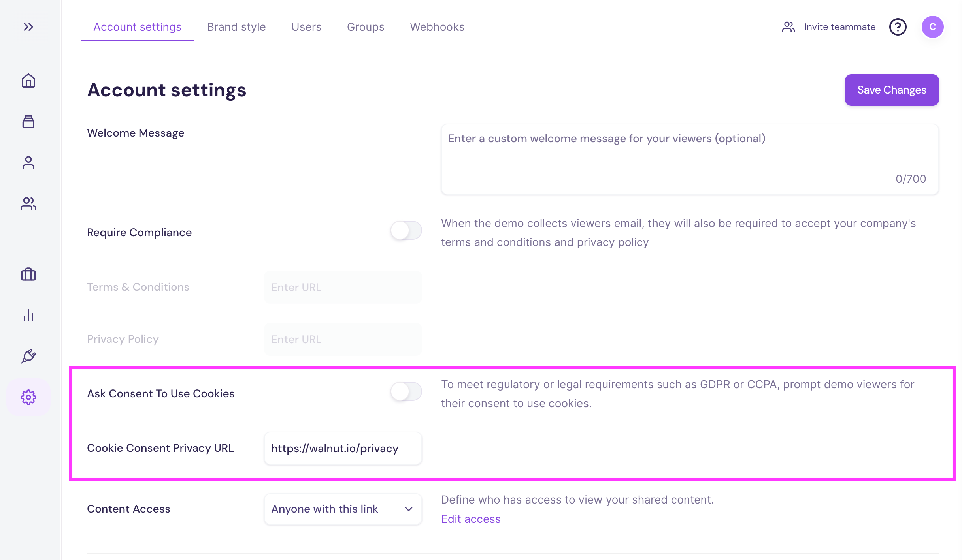Open the layered demos icon in sidebar
Image resolution: width=962 pixels, height=560 pixels.
[28, 122]
